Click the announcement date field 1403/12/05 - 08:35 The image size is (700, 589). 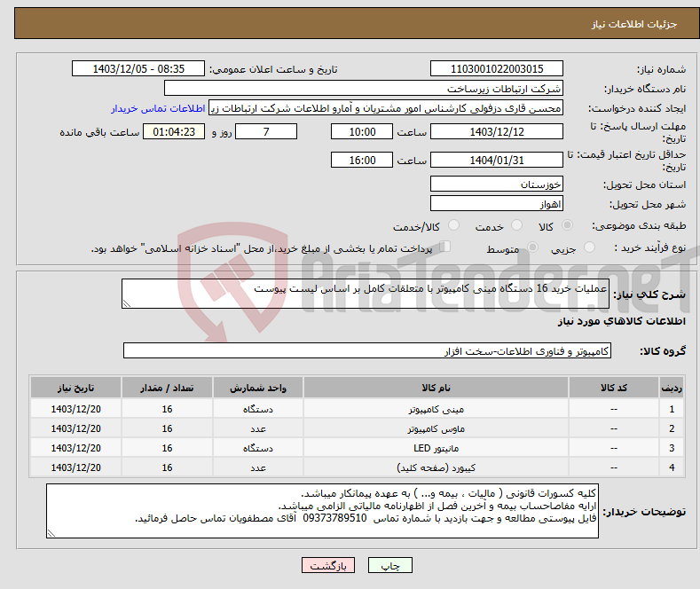point(138,68)
